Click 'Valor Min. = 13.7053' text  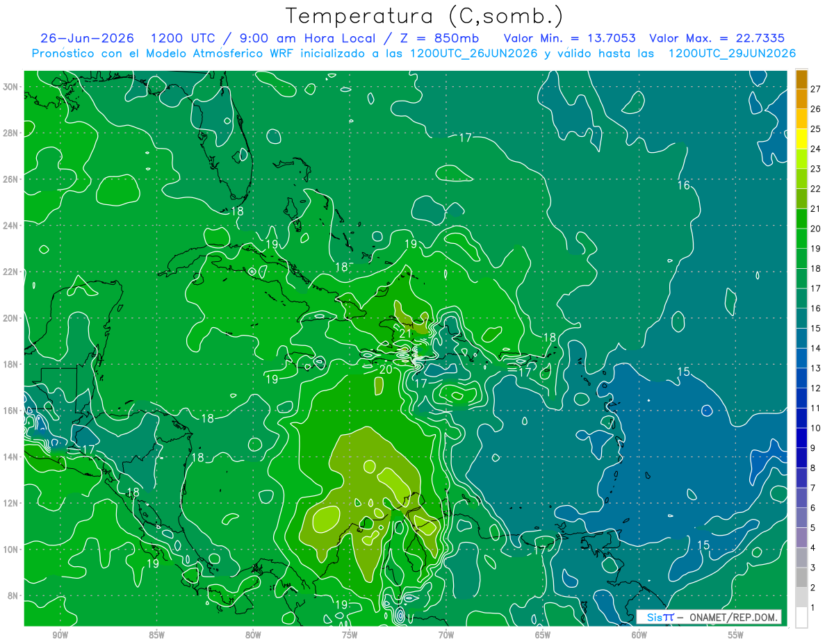(569, 38)
